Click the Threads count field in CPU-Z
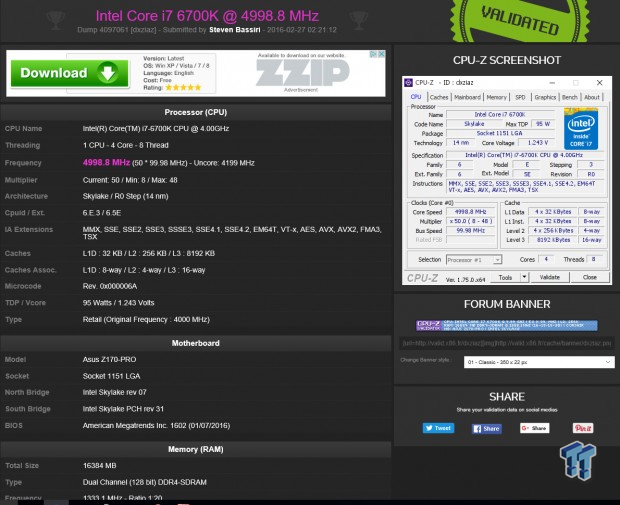This screenshot has height=505, width=620. pyautogui.click(x=594, y=259)
